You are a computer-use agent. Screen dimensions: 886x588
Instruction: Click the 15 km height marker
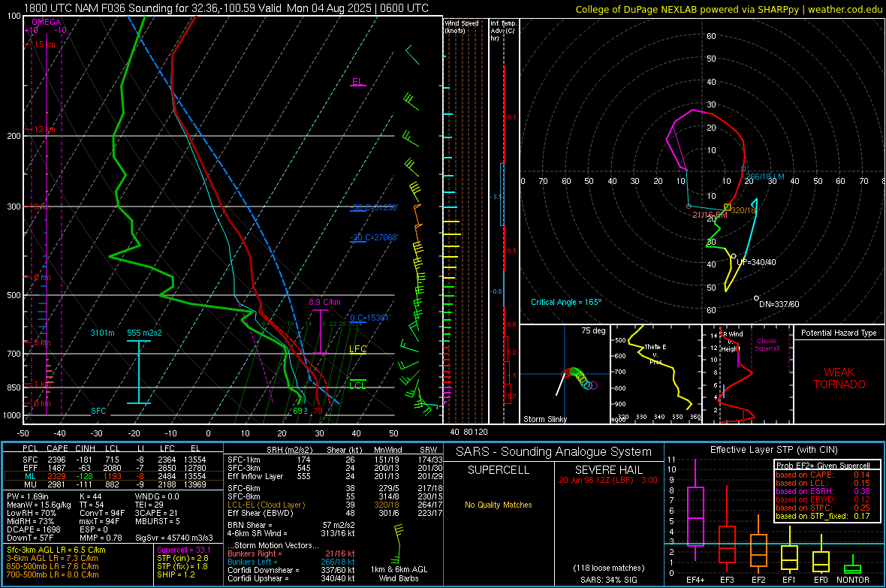[44, 44]
